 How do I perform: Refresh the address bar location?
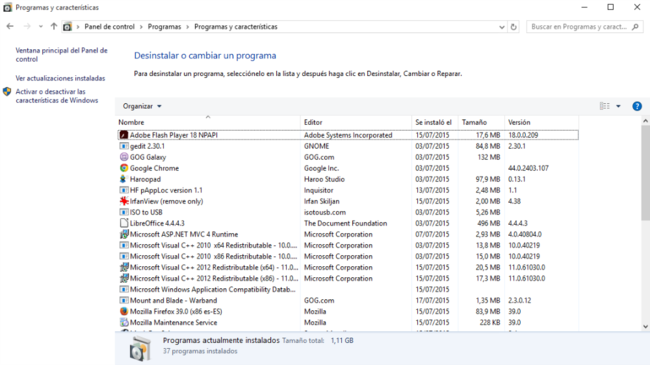click(x=513, y=27)
